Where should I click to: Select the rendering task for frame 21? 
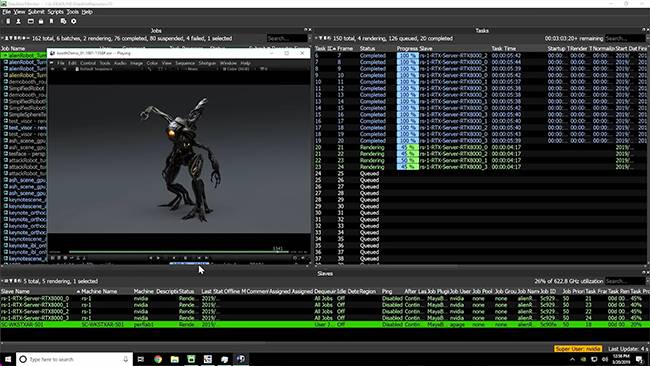pyautogui.click(x=480, y=148)
